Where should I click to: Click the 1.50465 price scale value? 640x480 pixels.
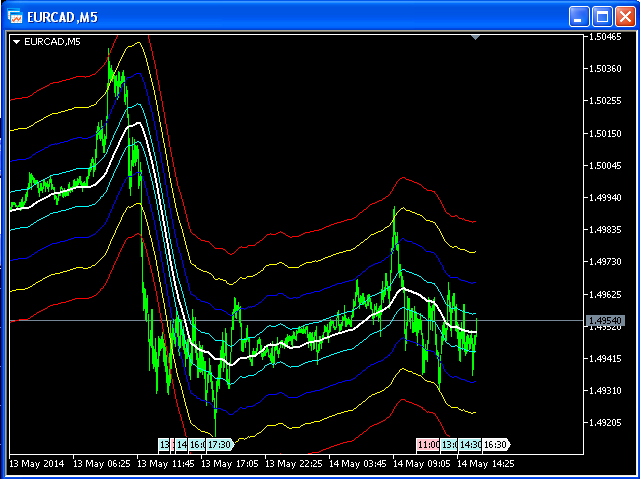(x=604, y=37)
